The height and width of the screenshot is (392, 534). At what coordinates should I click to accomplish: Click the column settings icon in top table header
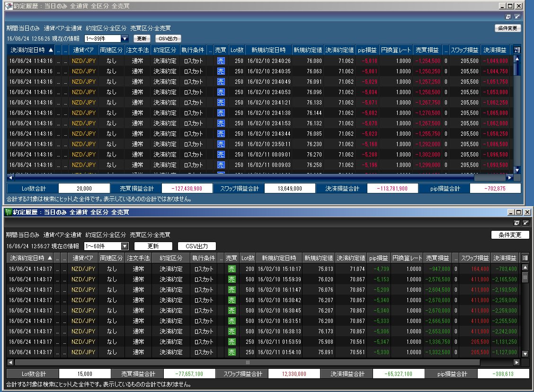click(x=517, y=50)
